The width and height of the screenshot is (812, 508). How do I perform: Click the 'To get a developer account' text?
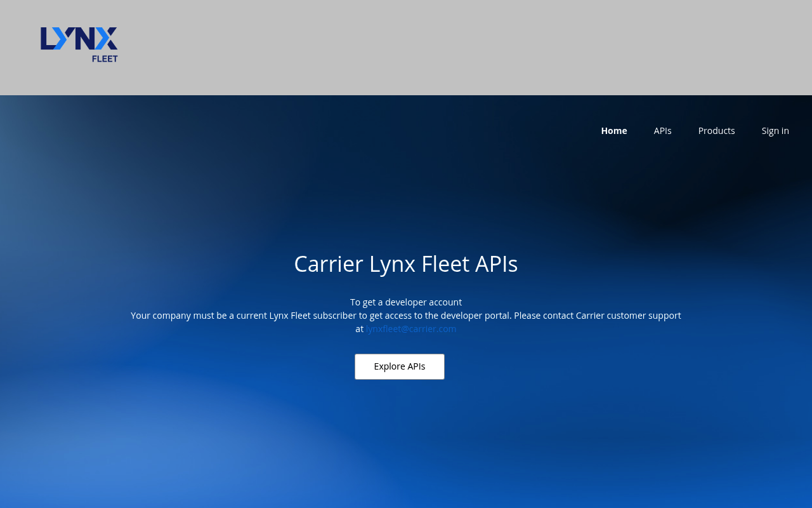[406, 302]
